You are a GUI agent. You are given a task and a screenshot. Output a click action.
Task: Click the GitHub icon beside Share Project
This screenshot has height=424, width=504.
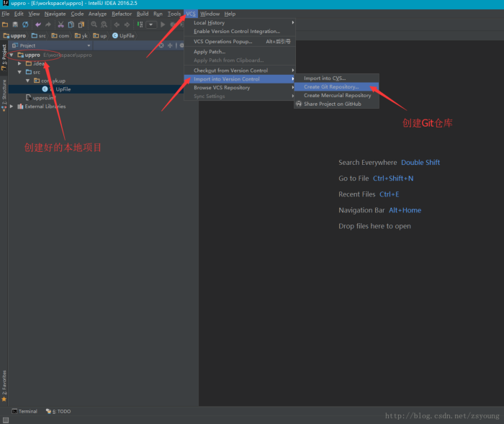[299, 104]
